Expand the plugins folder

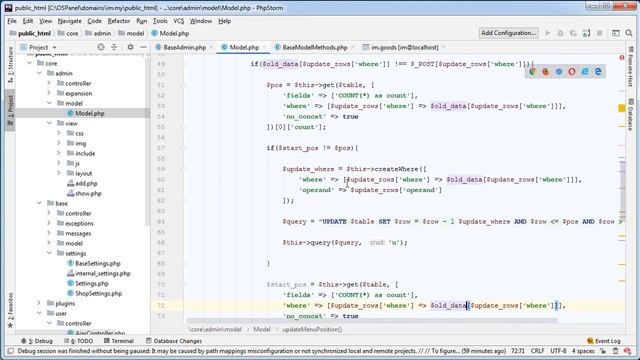[39, 303]
